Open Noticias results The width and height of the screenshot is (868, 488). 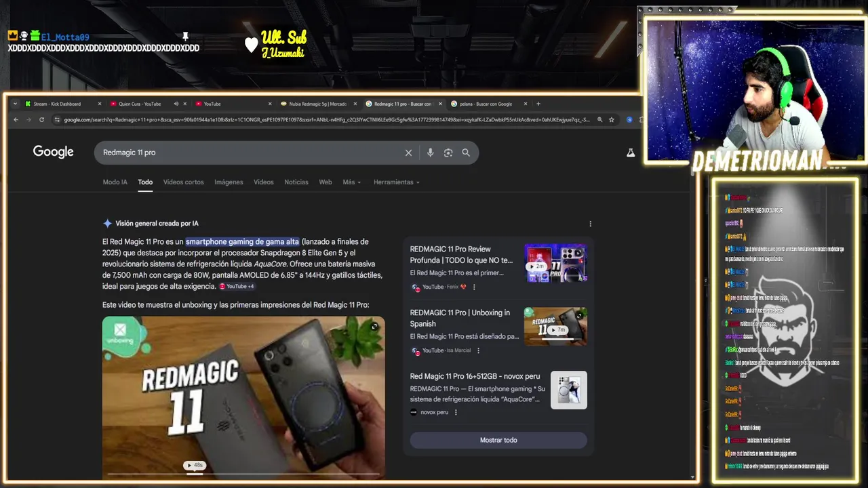point(296,182)
